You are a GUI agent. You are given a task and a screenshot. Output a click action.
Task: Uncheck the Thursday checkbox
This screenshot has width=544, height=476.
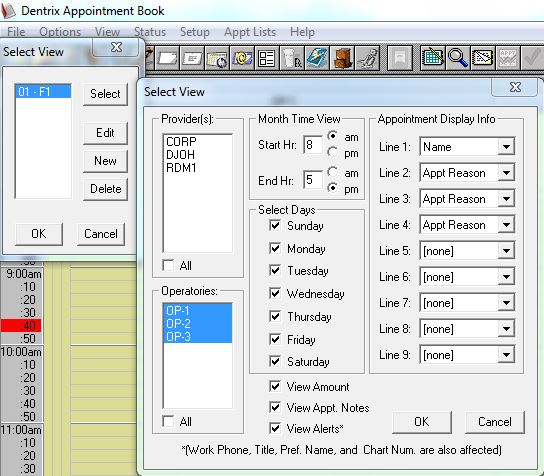[x=275, y=316]
